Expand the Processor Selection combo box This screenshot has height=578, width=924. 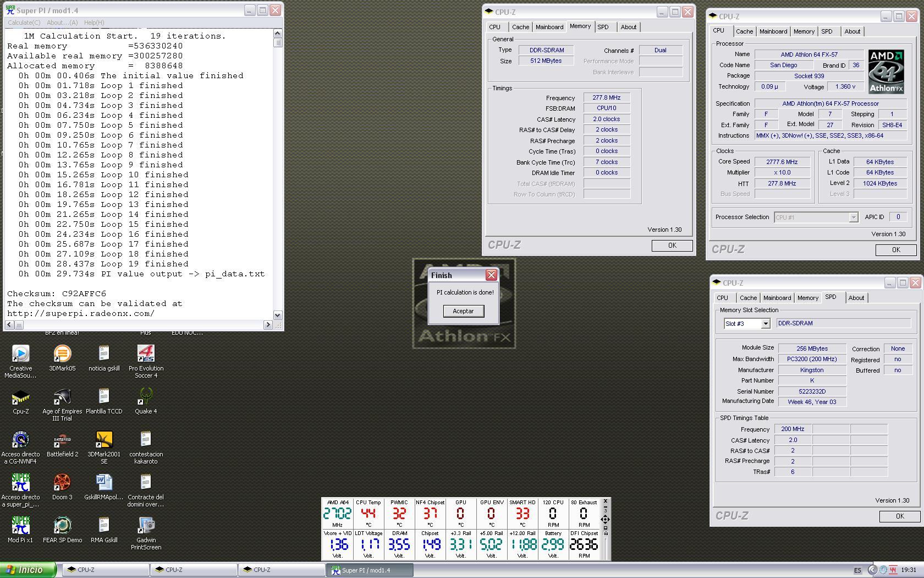[x=816, y=217]
